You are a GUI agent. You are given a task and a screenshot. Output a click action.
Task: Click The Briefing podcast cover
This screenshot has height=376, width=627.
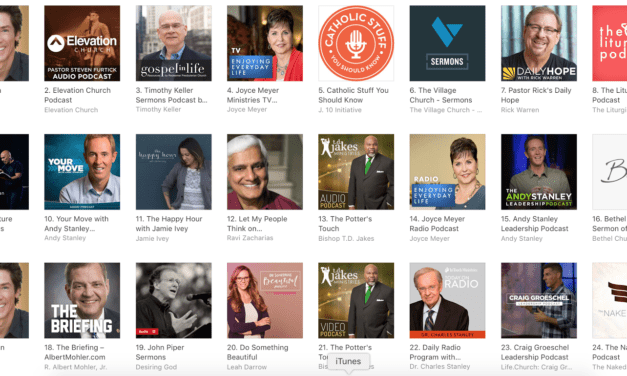82,300
